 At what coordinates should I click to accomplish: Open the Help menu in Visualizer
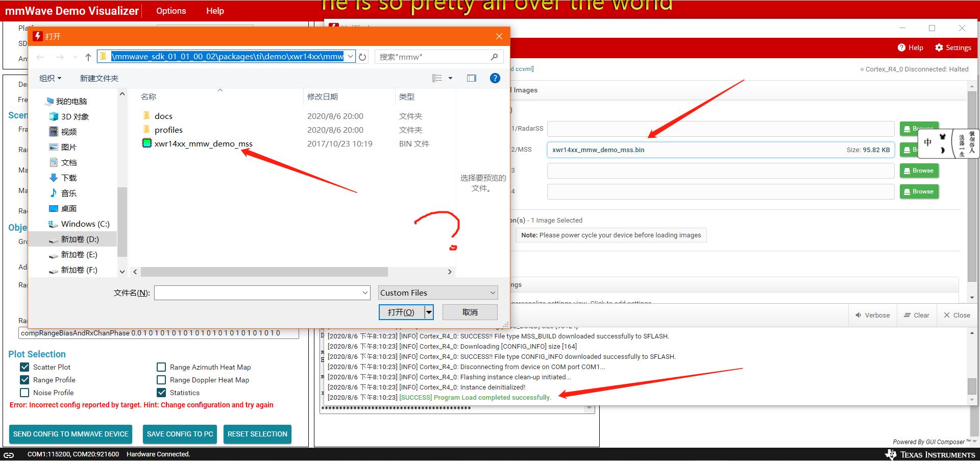click(x=215, y=11)
